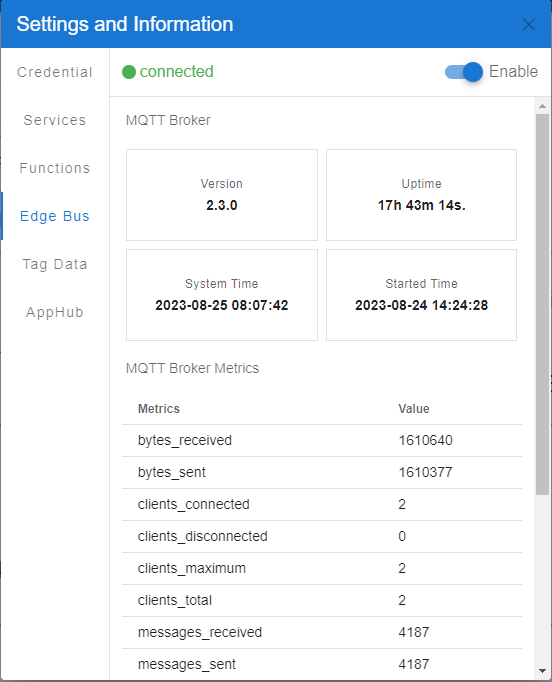Click the connected status text
The image size is (552, 682).
(x=177, y=71)
